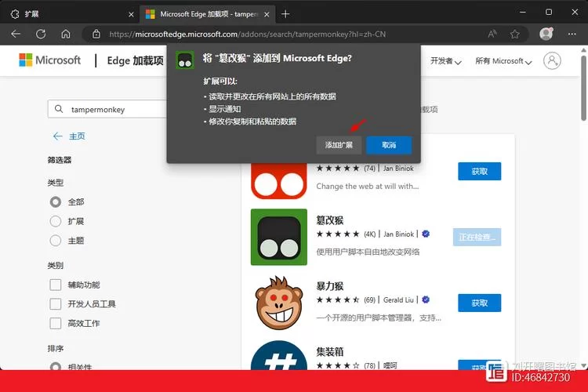Click 获取 for 暴力猴

[x=479, y=303]
